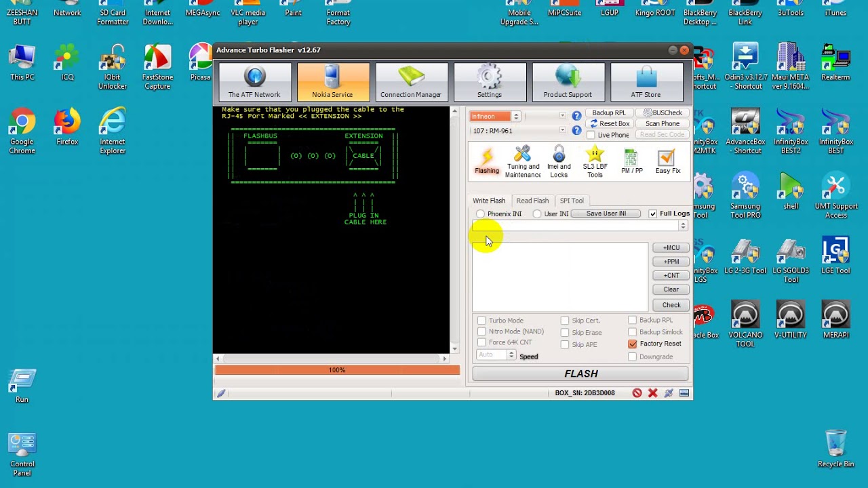The width and height of the screenshot is (868, 488).
Task: Switch to the SPI Tool tab
Action: coord(572,201)
